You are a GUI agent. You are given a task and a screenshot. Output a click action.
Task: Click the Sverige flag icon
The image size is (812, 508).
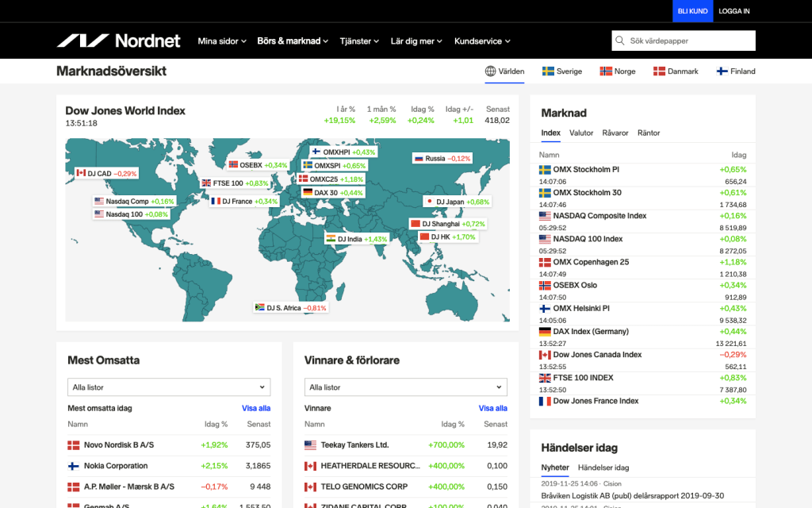(548, 71)
